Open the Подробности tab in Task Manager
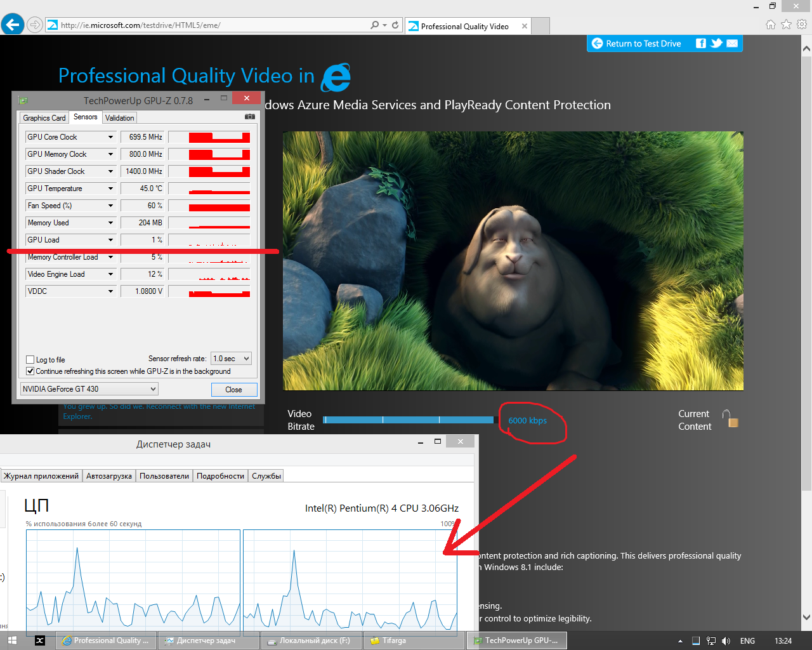This screenshot has height=650, width=812. pos(220,476)
